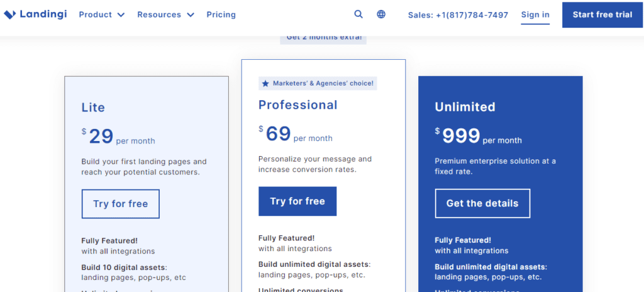This screenshot has height=292, width=644.
Task: Click Try for free under Lite plan
Action: click(x=120, y=203)
